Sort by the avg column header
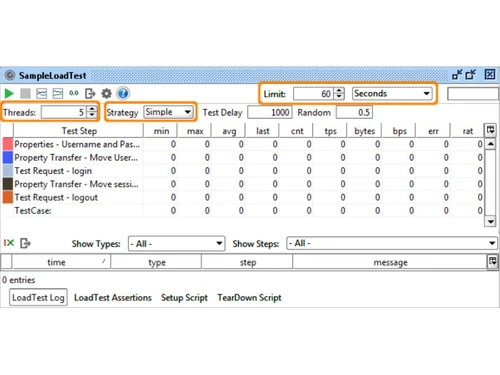The height and width of the screenshot is (375, 500). [x=229, y=131]
